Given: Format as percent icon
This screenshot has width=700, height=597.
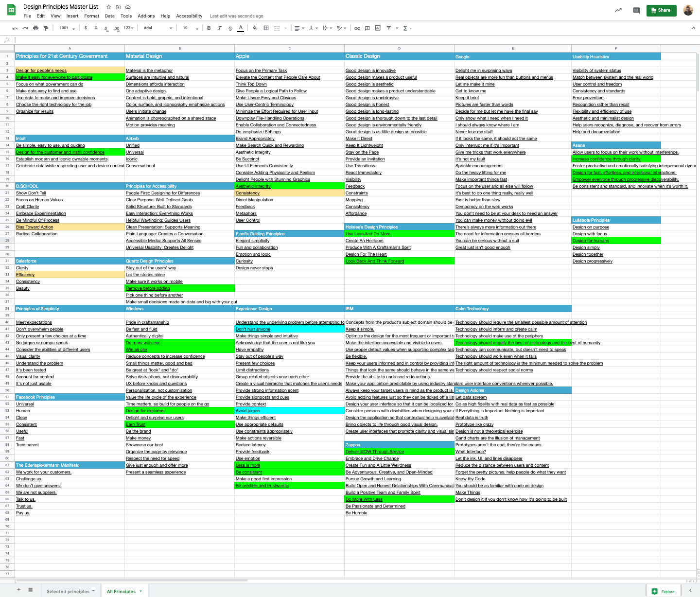Looking at the screenshot, I should (96, 28).
